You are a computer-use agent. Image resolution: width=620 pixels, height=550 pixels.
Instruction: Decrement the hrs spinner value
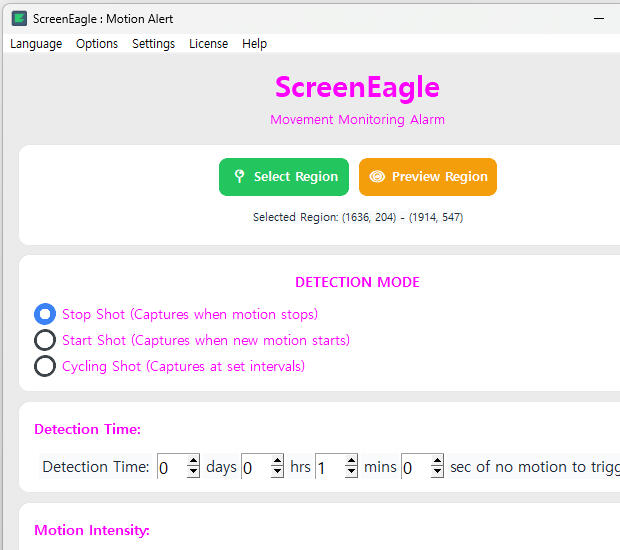pyautogui.click(x=277, y=472)
